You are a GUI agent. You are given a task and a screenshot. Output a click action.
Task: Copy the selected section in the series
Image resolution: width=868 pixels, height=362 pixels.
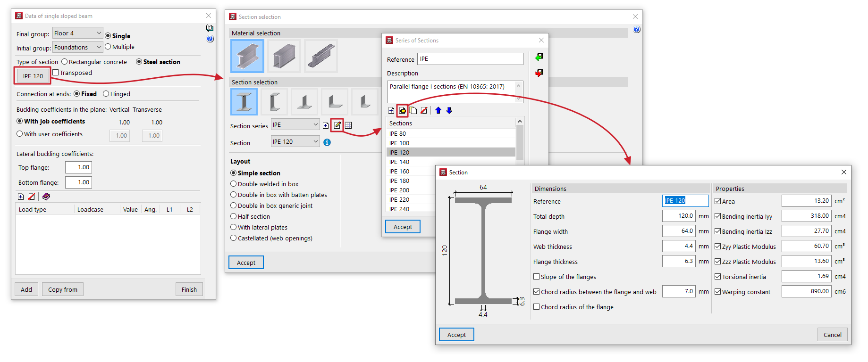(x=413, y=110)
